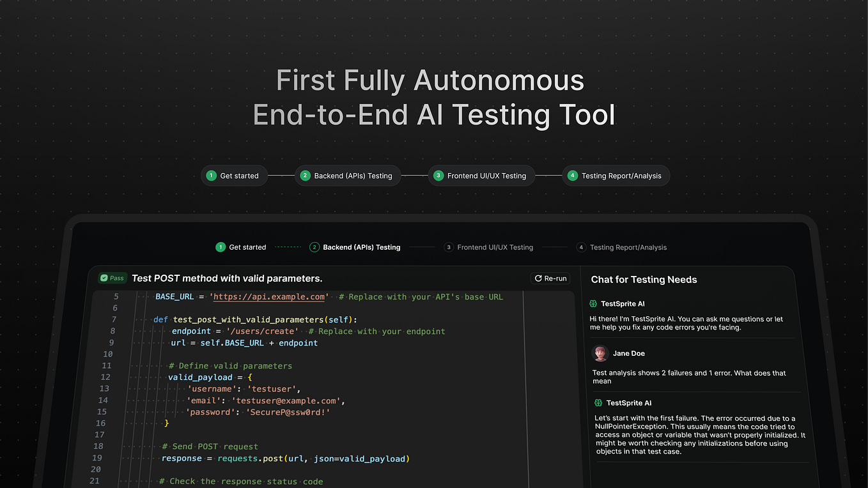This screenshot has width=868, height=488.
Task: Click the "First Fully Autonomous" headline text
Action: (430, 80)
